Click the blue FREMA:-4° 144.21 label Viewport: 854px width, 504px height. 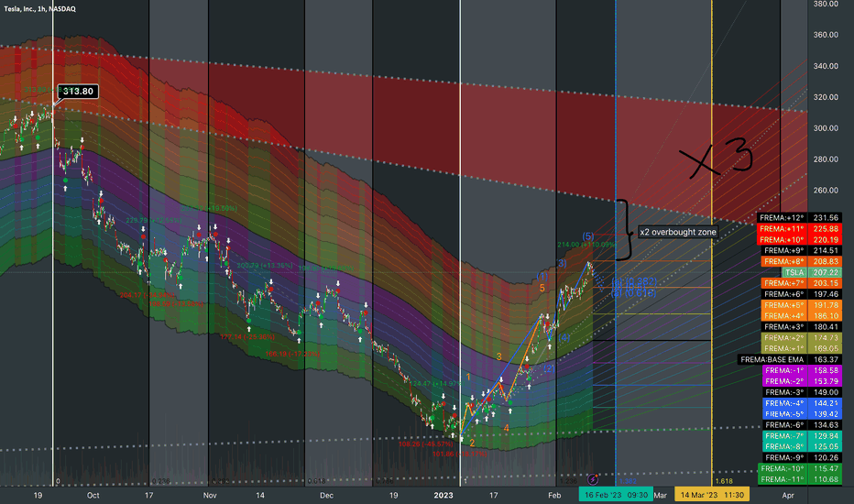click(801, 403)
